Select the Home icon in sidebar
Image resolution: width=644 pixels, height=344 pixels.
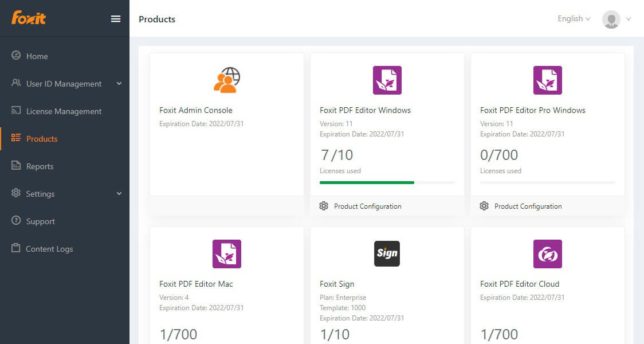tap(16, 56)
